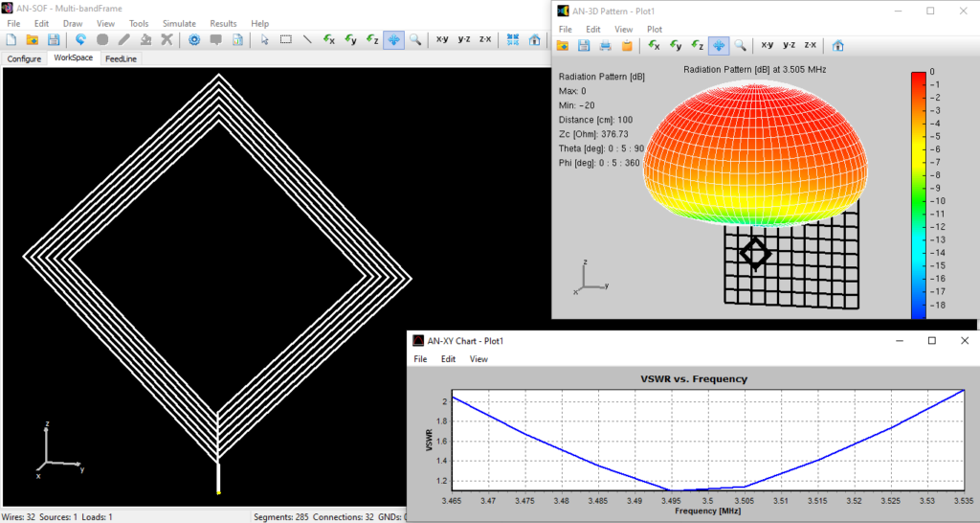
Task: Click printer icon in AN-3D Pattern toolbar
Action: 606,46
